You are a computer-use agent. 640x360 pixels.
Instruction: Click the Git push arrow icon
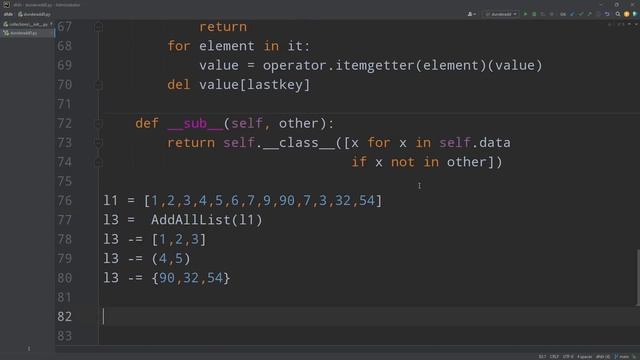[589, 14]
